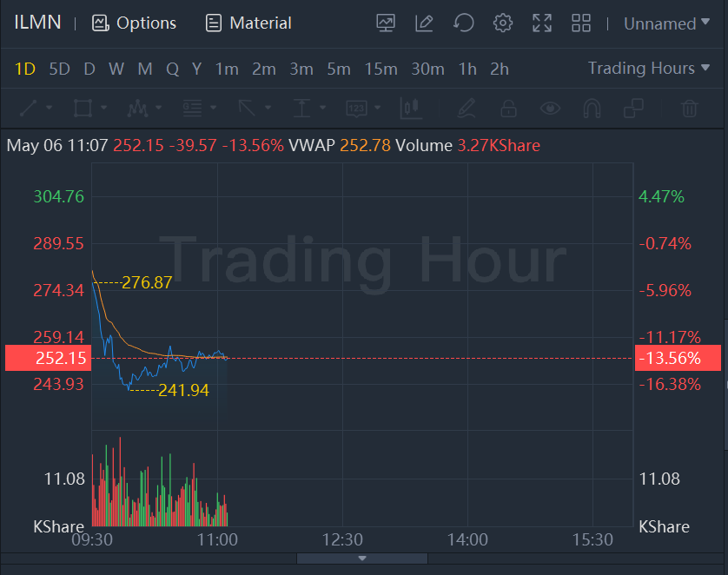The image size is (728, 575).
Task: Open the Material button
Action: 248,23
